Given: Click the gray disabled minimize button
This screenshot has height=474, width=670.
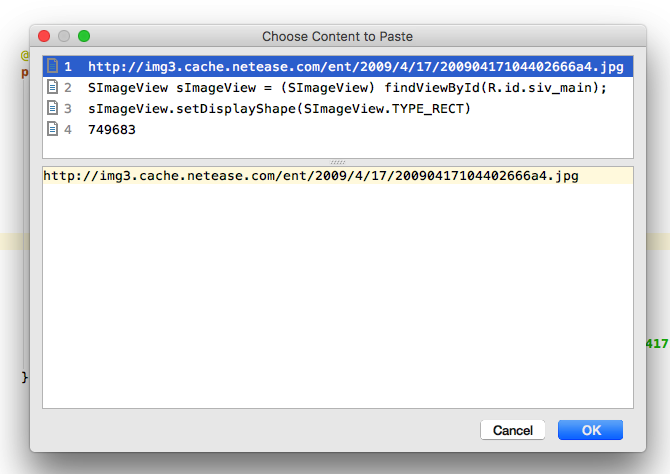Looking at the screenshot, I should tap(64, 36).
